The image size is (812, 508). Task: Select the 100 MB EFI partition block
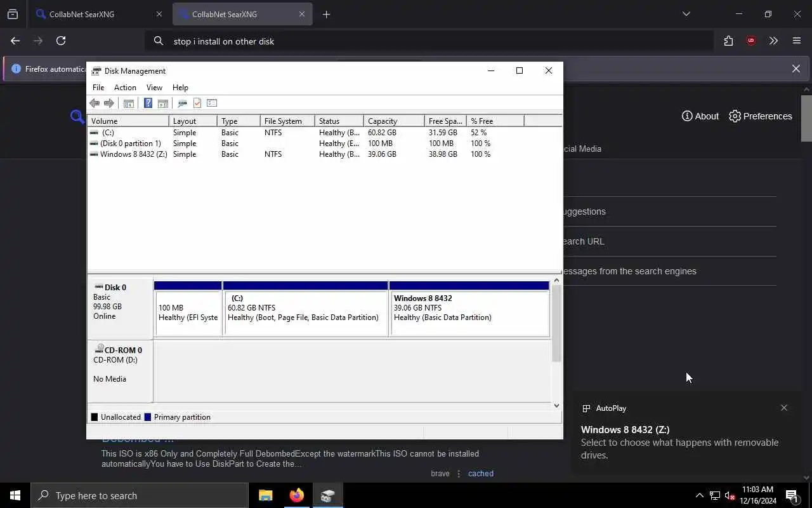tap(188, 309)
